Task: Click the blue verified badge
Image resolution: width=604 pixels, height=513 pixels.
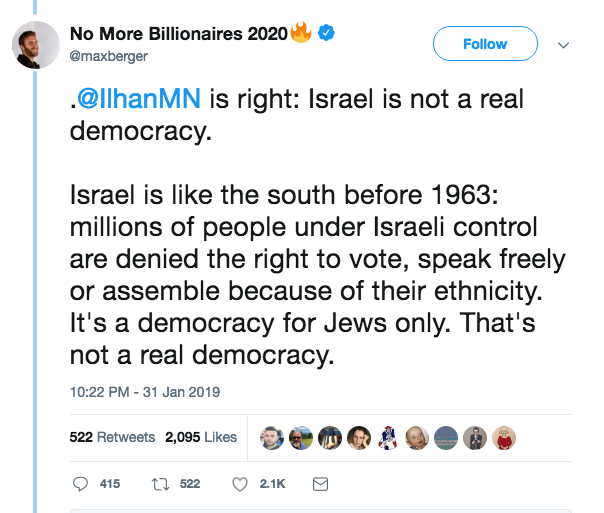Action: coord(326,33)
